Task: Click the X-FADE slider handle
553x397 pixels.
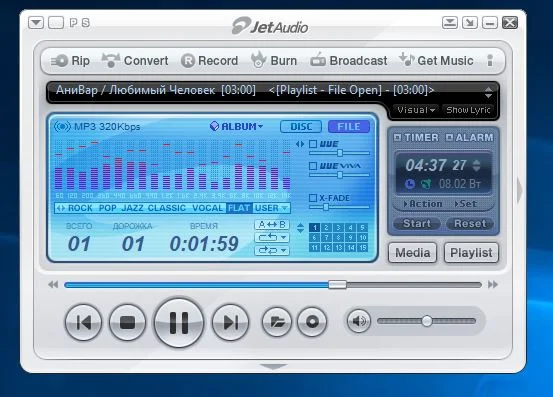Action: coord(326,207)
